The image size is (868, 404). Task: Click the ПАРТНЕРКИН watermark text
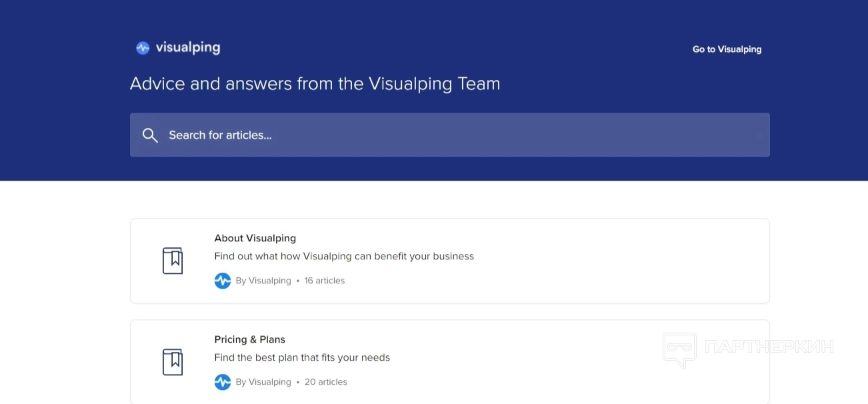click(x=769, y=347)
